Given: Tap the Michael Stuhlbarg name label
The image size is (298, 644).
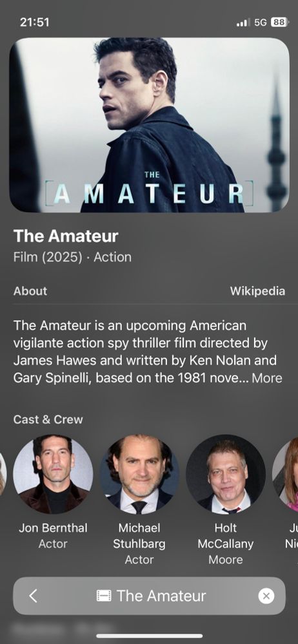Looking at the screenshot, I should [x=139, y=536].
